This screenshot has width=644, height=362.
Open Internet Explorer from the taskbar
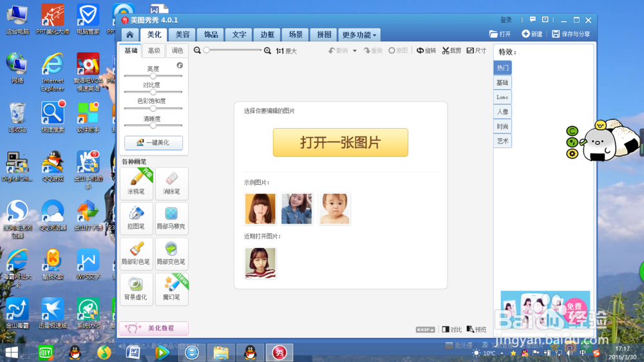point(192,352)
